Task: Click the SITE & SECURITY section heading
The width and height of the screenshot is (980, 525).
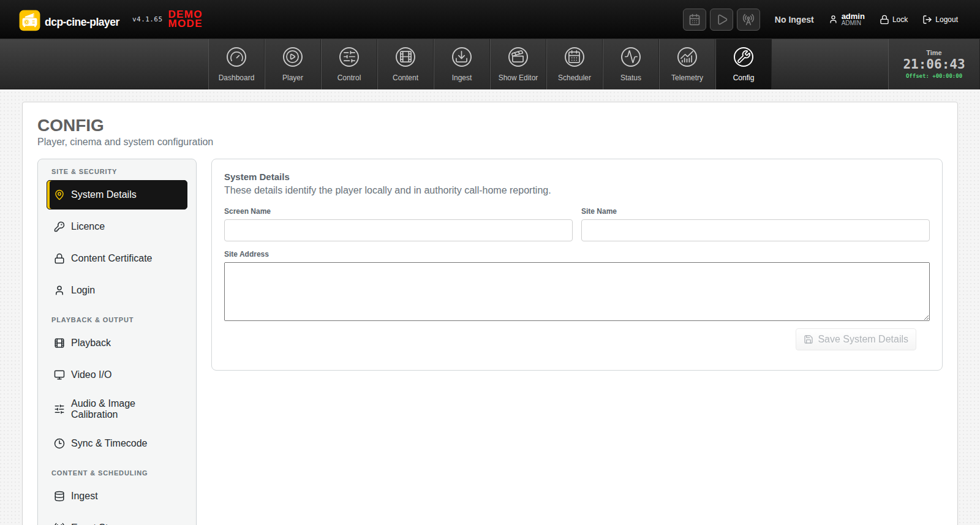Action: (84, 172)
